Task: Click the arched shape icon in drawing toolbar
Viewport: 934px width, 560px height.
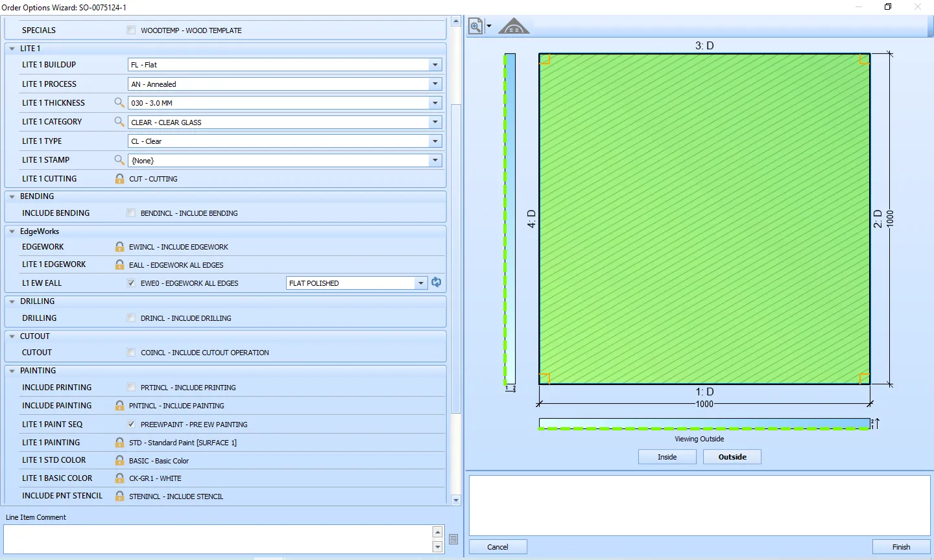Action: (x=514, y=26)
